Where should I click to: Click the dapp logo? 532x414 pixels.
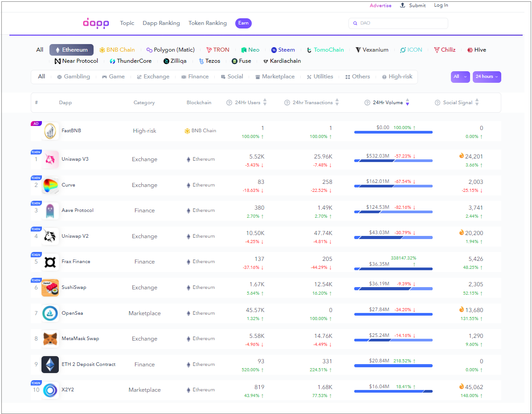(x=96, y=23)
